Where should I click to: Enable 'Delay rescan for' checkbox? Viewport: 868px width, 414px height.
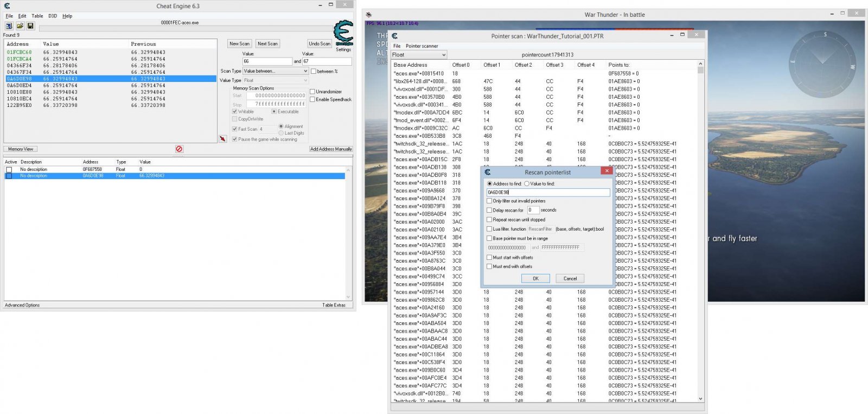489,210
